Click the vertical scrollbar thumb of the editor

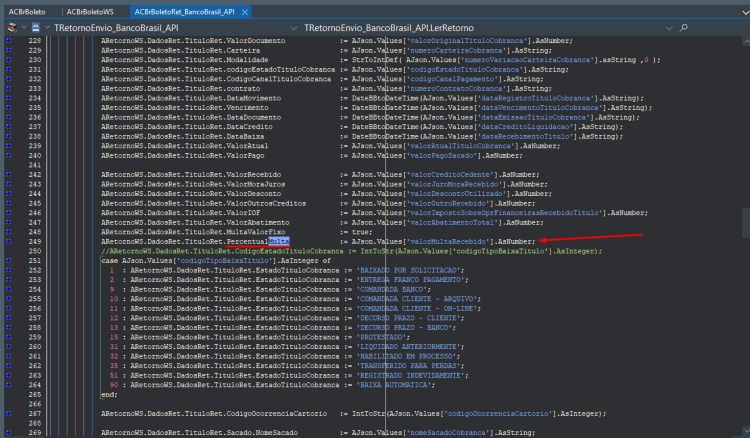(746, 222)
